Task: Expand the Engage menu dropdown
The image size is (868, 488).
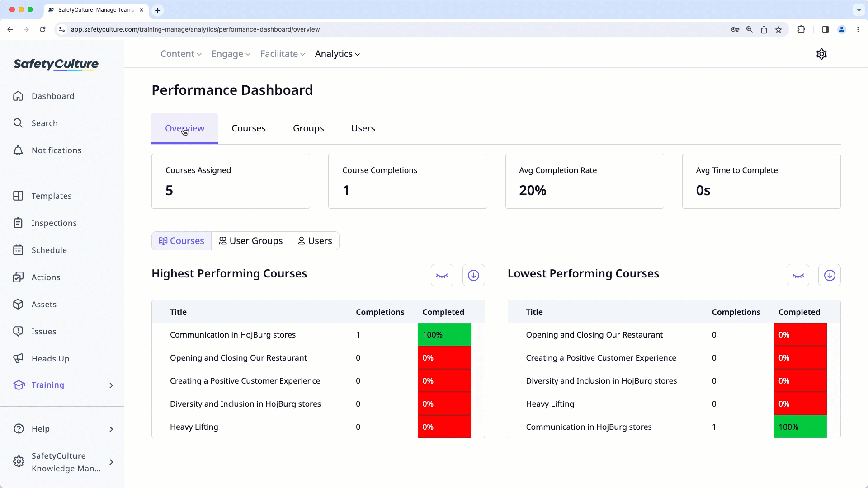Action: pos(231,54)
